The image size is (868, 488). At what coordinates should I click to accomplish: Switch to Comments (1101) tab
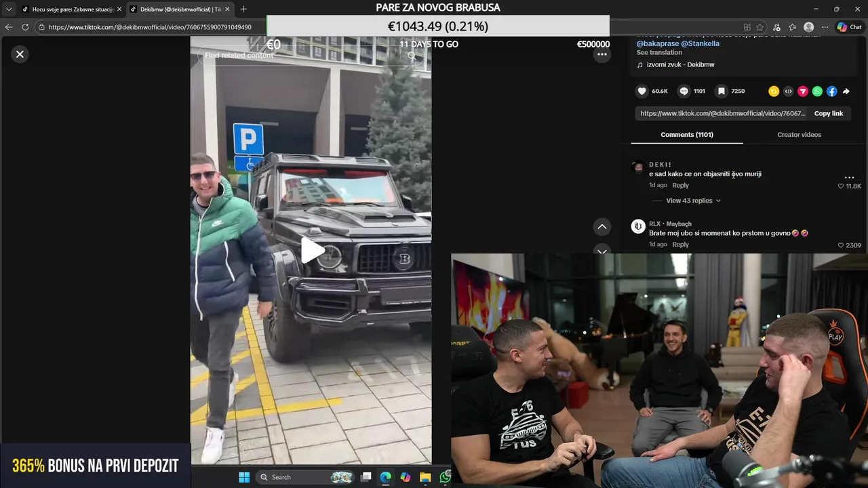(x=687, y=134)
